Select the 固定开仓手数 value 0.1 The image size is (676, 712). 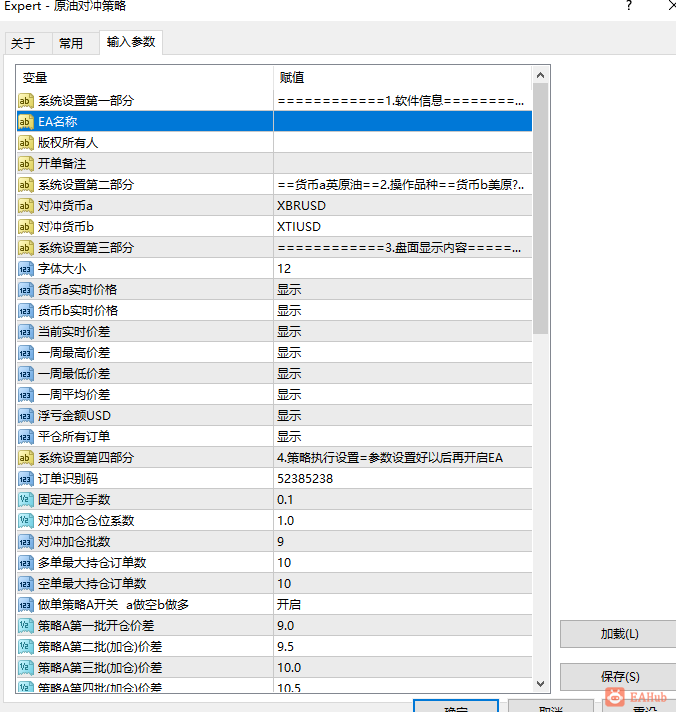tap(403, 499)
